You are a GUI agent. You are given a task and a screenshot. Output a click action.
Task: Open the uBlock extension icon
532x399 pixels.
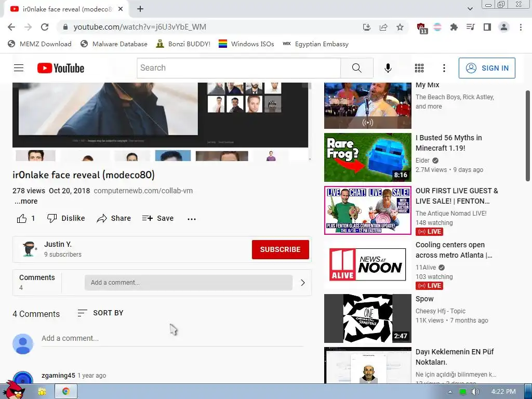pyautogui.click(x=422, y=28)
